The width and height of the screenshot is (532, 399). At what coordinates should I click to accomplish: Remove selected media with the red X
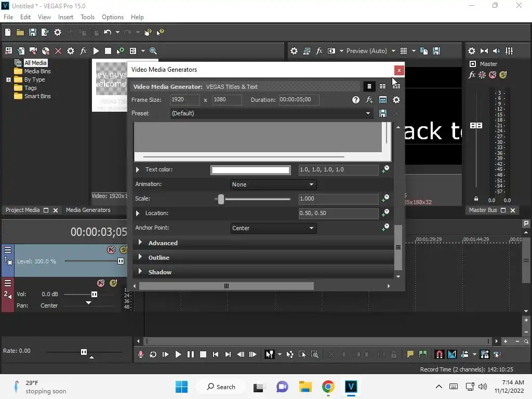[x=58, y=51]
